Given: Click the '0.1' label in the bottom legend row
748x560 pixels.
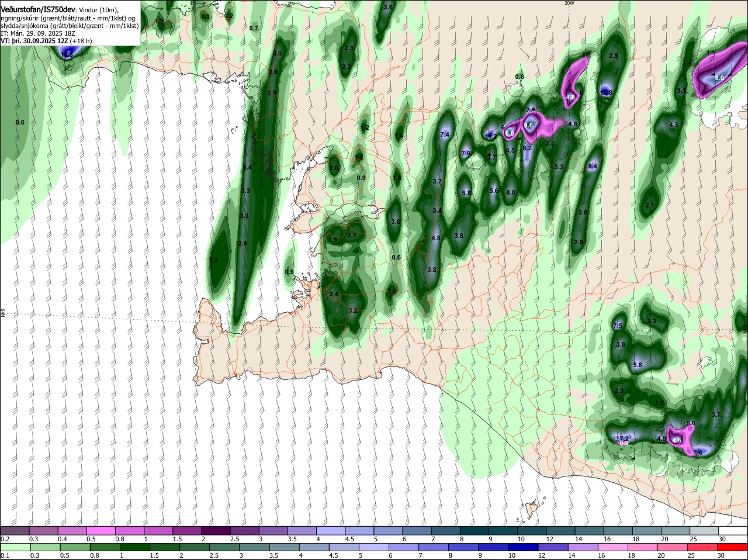Looking at the screenshot, I should [5, 555].
